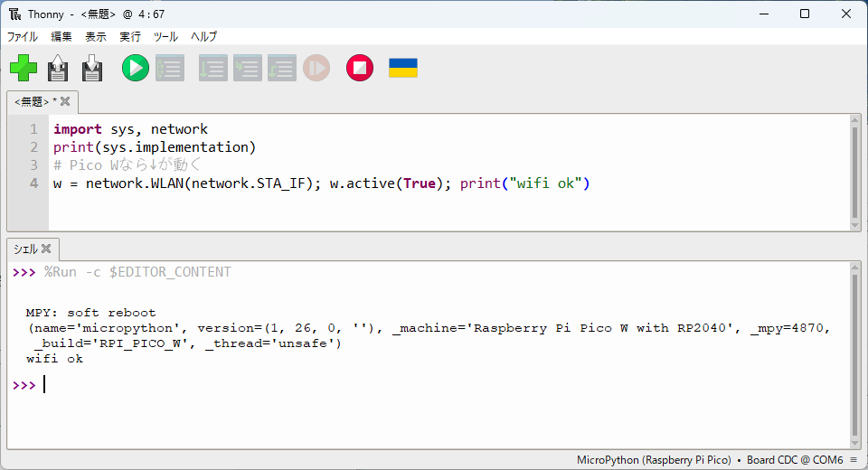
Task: Open the ファイル menu
Action: tap(22, 36)
